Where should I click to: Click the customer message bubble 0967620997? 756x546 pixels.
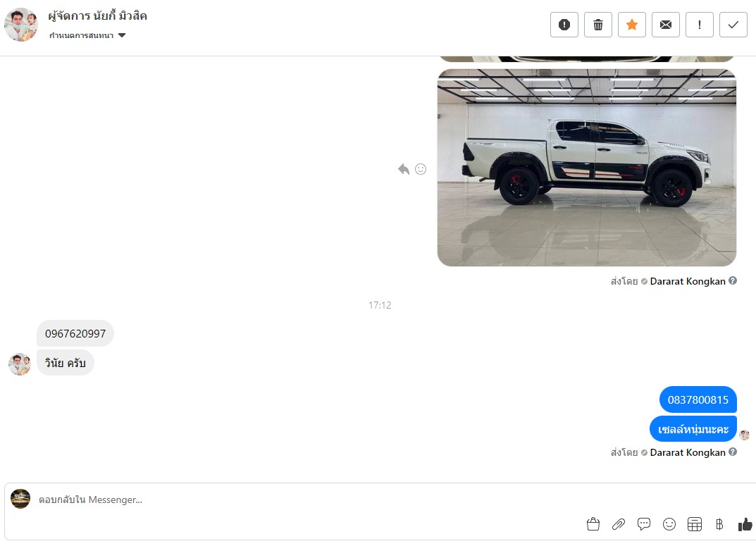[75, 333]
